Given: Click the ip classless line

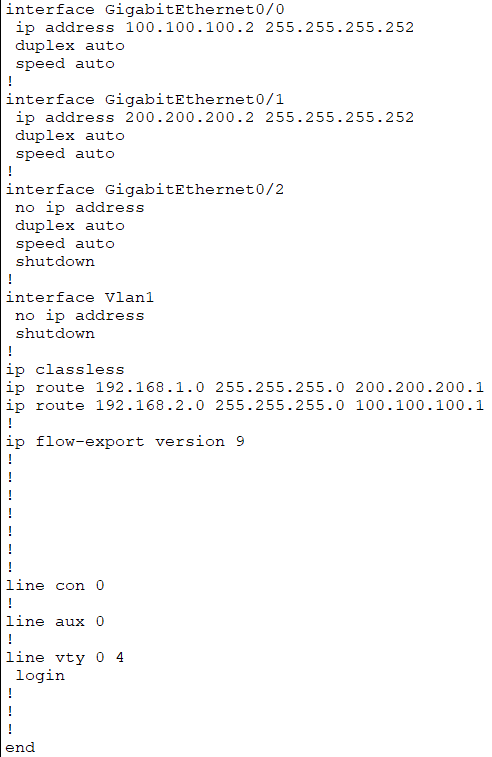Looking at the screenshot, I should pos(65,370).
